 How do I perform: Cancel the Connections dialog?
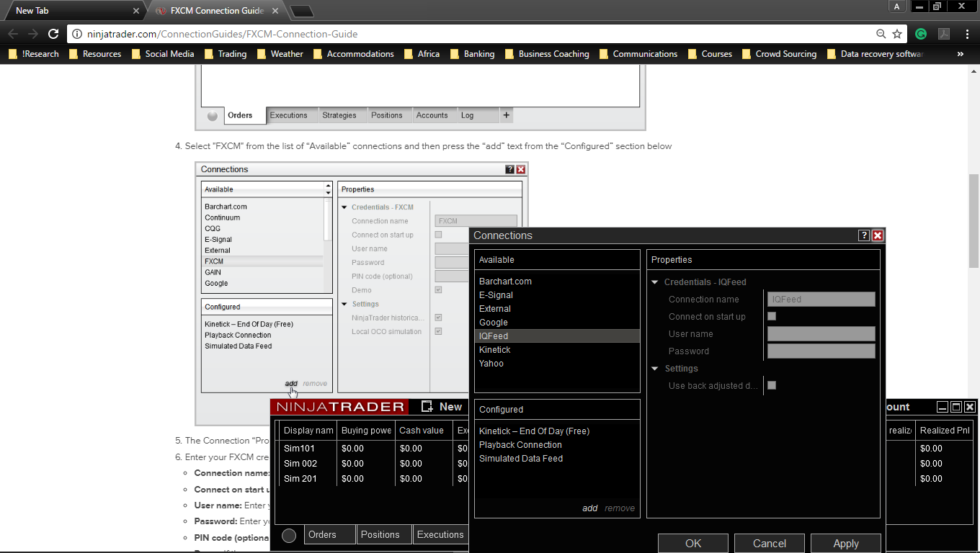coord(770,544)
